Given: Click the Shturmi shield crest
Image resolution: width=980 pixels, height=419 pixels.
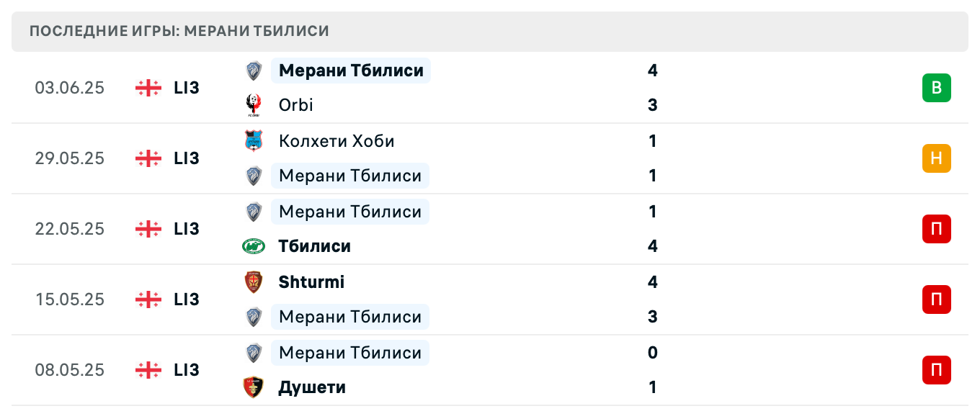Looking at the screenshot, I should pyautogui.click(x=253, y=282).
